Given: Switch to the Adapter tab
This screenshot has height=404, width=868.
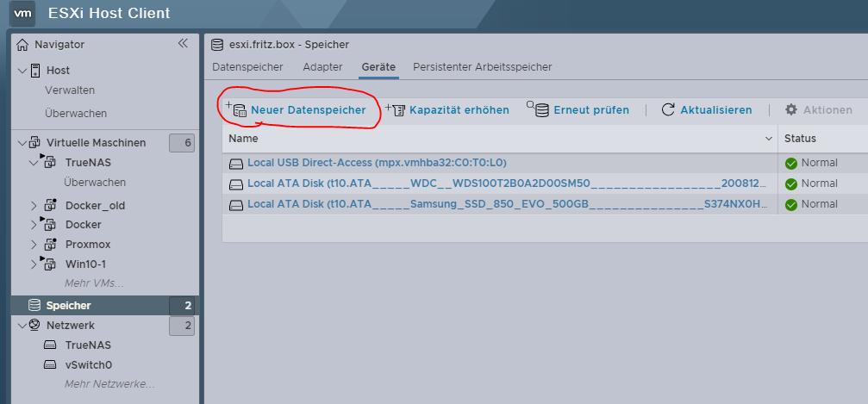Looking at the screenshot, I should click(322, 67).
